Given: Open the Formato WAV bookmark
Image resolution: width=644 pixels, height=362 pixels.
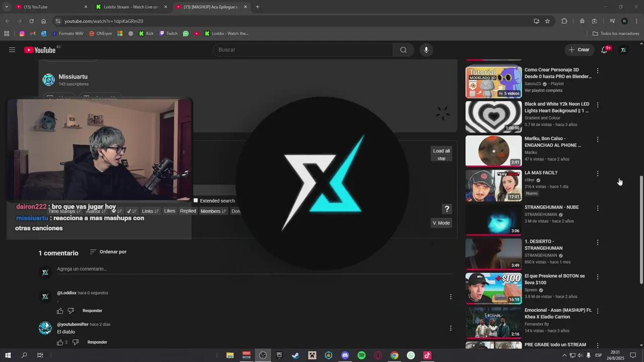Looking at the screenshot, I should [67, 34].
